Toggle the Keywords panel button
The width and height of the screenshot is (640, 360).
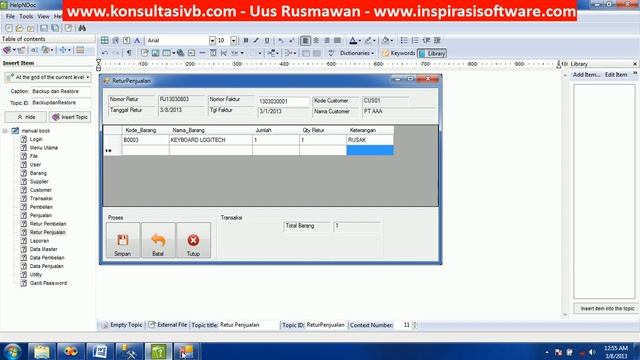tap(398, 53)
